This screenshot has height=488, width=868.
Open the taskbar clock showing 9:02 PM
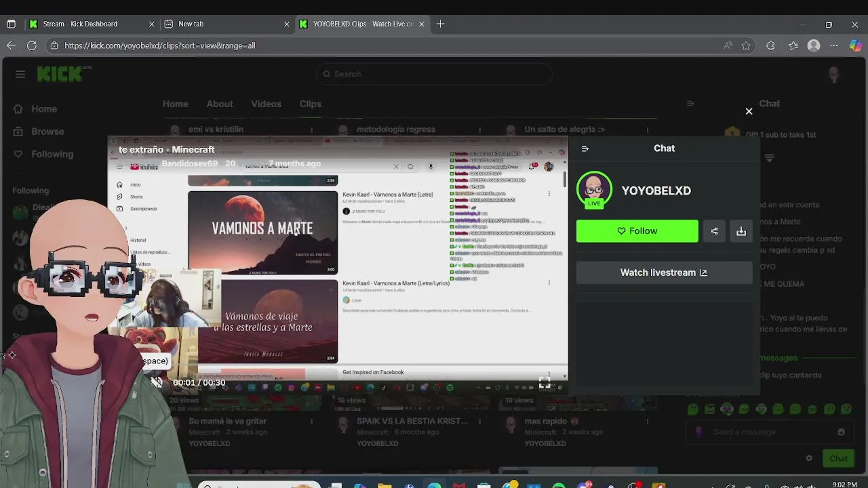click(846, 484)
